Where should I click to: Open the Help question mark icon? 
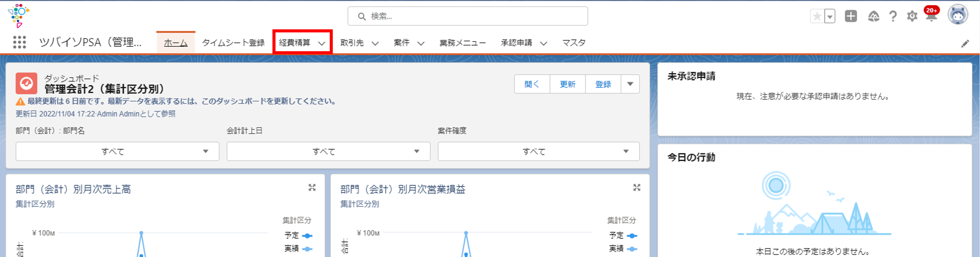(893, 17)
